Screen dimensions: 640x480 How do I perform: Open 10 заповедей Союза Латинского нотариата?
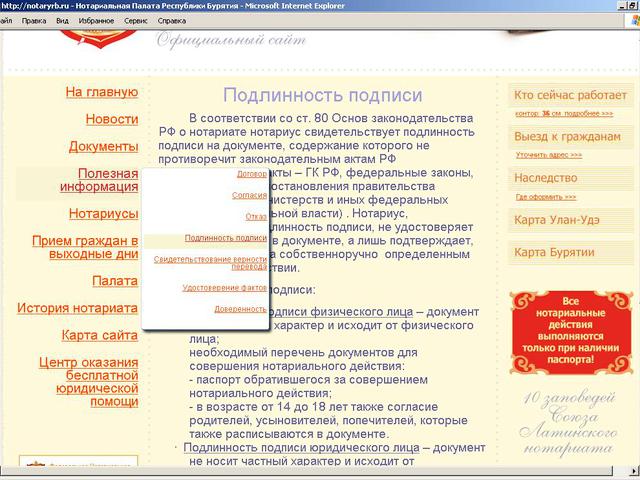point(569,422)
